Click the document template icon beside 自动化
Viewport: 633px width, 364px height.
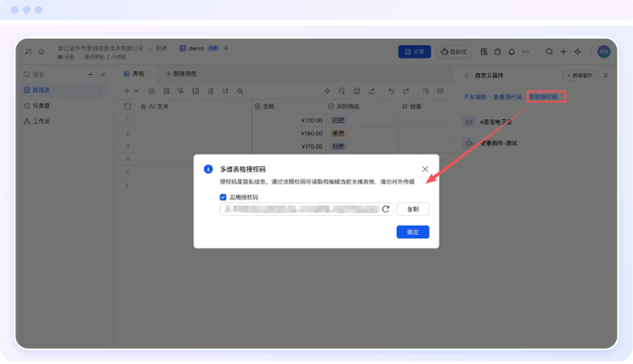[484, 51]
